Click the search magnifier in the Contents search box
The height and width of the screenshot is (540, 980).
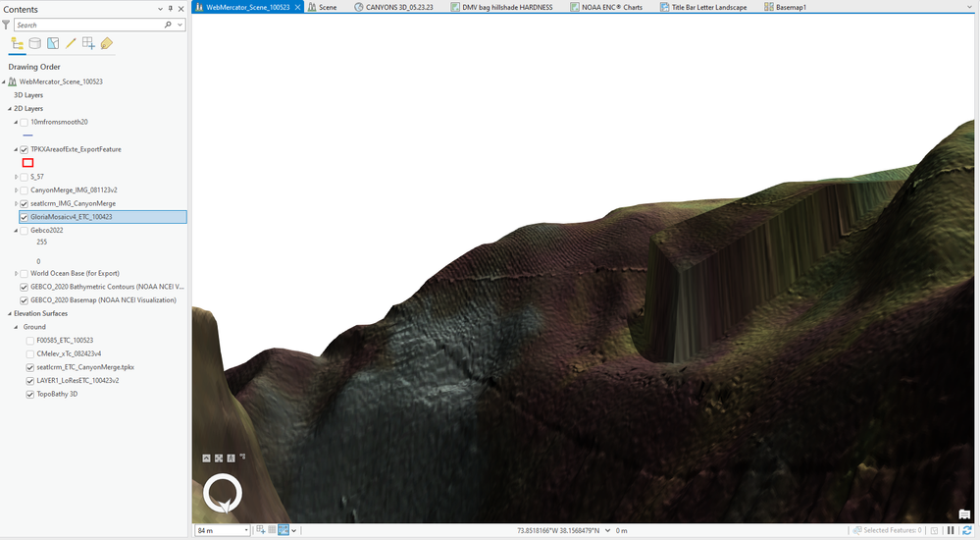(x=168, y=25)
